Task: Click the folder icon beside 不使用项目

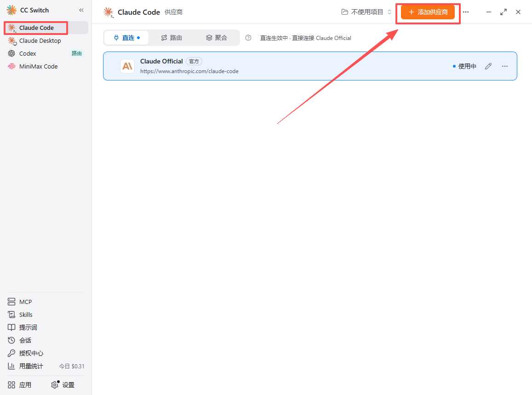Action: point(345,12)
